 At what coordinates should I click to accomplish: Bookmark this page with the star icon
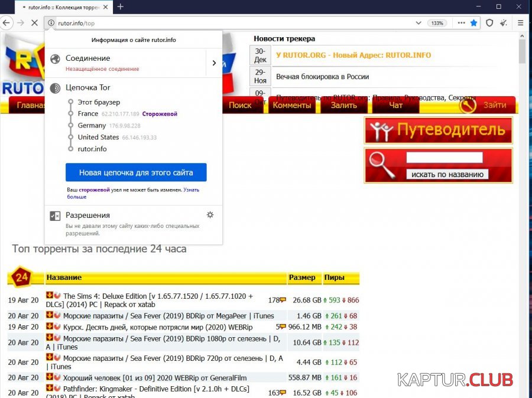(473, 23)
